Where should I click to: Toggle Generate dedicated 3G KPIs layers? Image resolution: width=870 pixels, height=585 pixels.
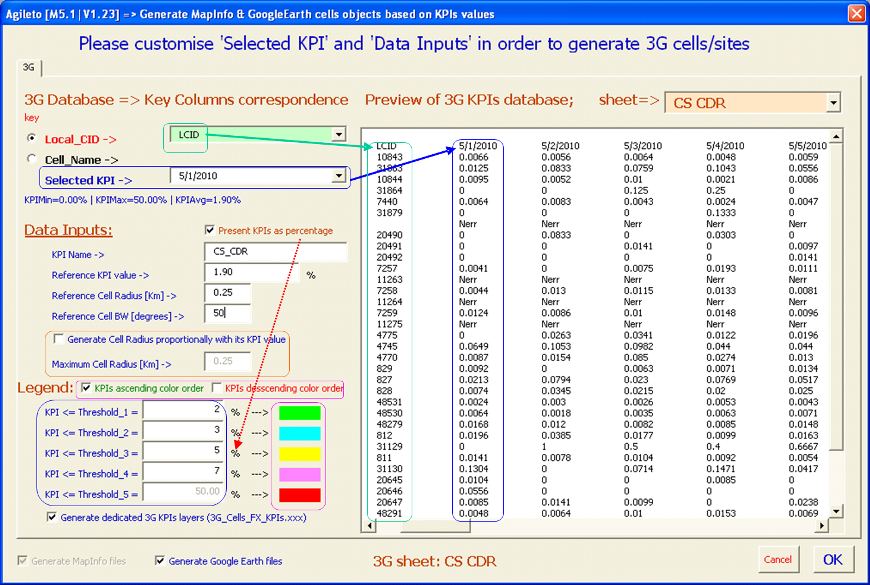pos(52,518)
